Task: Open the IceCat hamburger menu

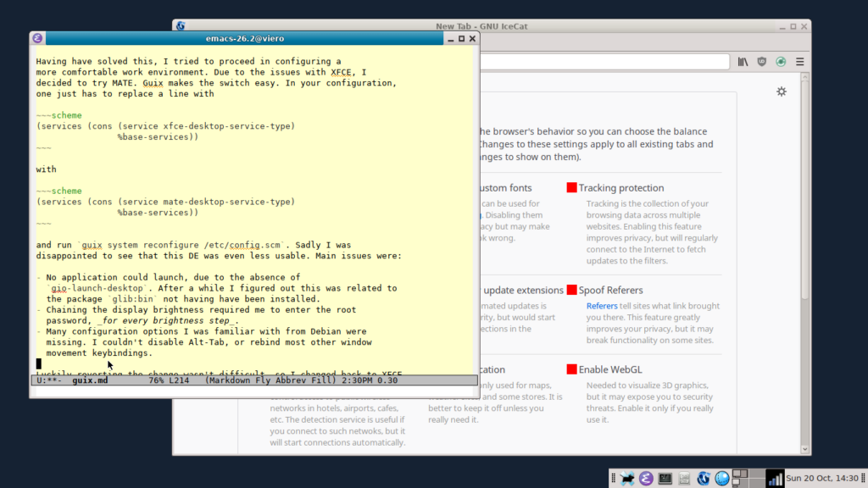Action: click(x=799, y=62)
